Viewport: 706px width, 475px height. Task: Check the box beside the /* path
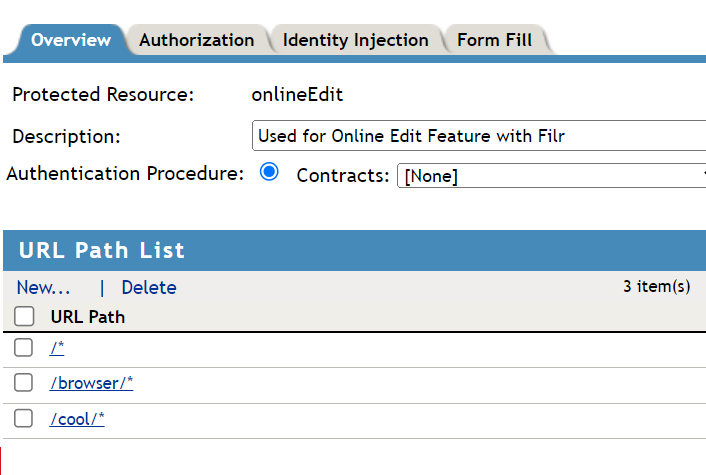(24, 348)
